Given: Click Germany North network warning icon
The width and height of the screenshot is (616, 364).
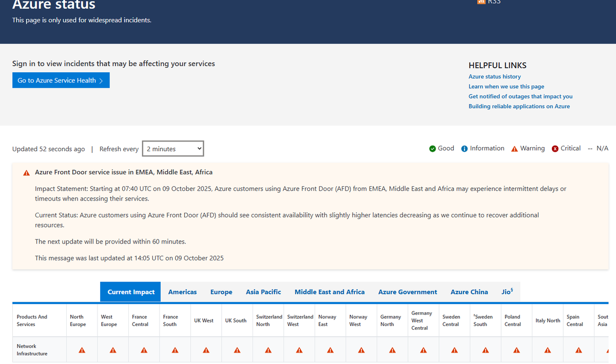Looking at the screenshot, I should 392,350.
